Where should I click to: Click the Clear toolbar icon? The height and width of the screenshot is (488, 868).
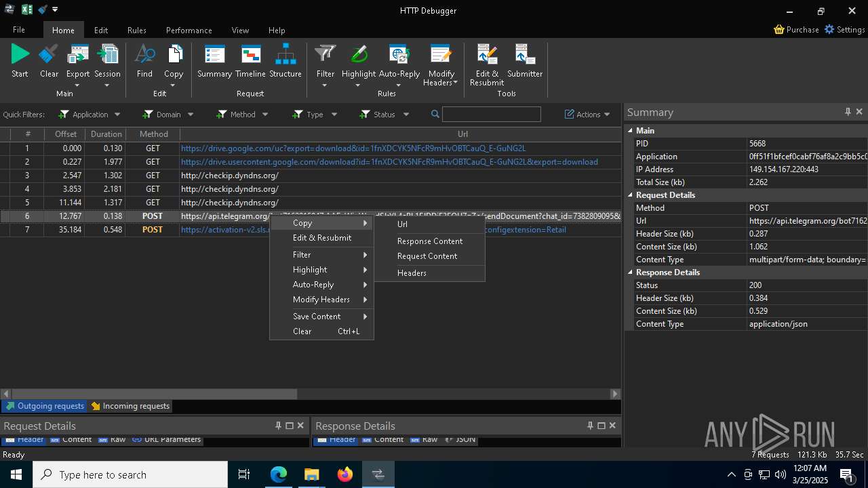tap(49, 54)
